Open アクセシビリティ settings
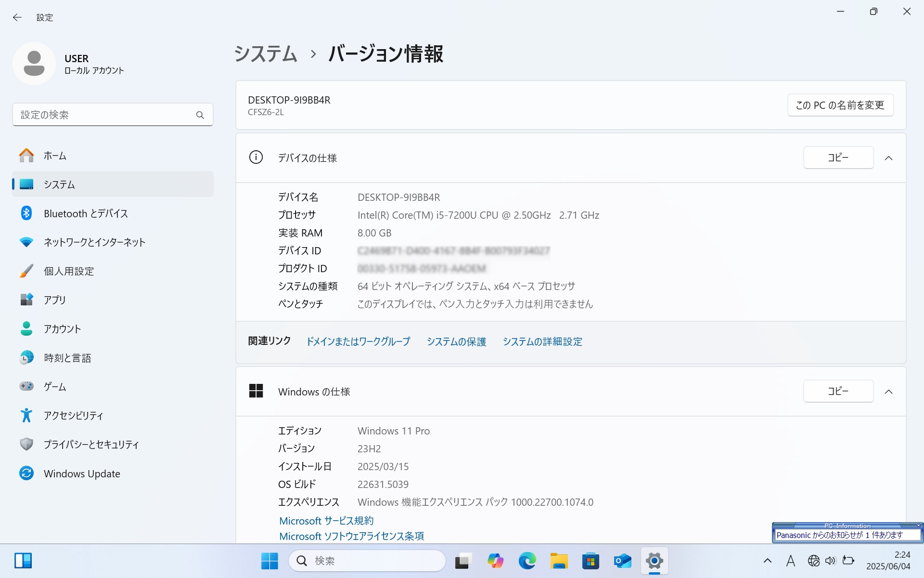924x578 pixels. [x=113, y=415]
